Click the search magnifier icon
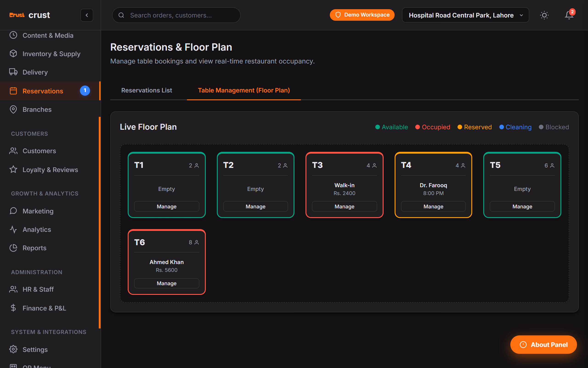588x368 pixels. (x=121, y=15)
